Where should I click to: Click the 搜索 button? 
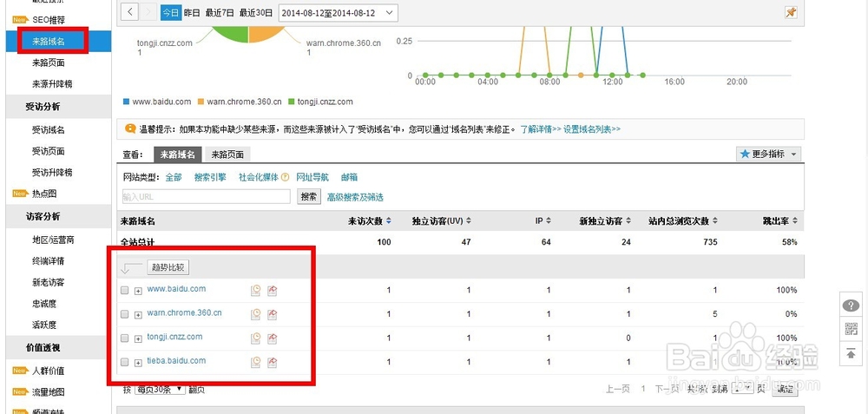pyautogui.click(x=309, y=196)
